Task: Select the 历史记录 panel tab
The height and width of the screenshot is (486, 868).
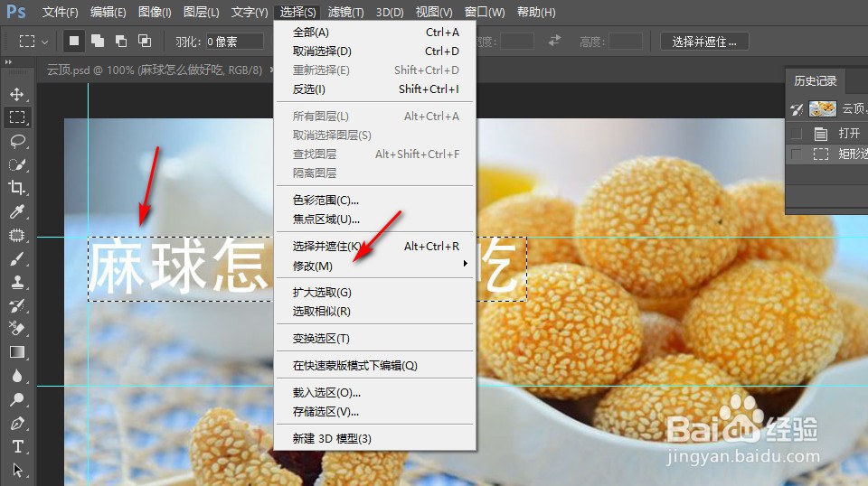Action: [815, 81]
